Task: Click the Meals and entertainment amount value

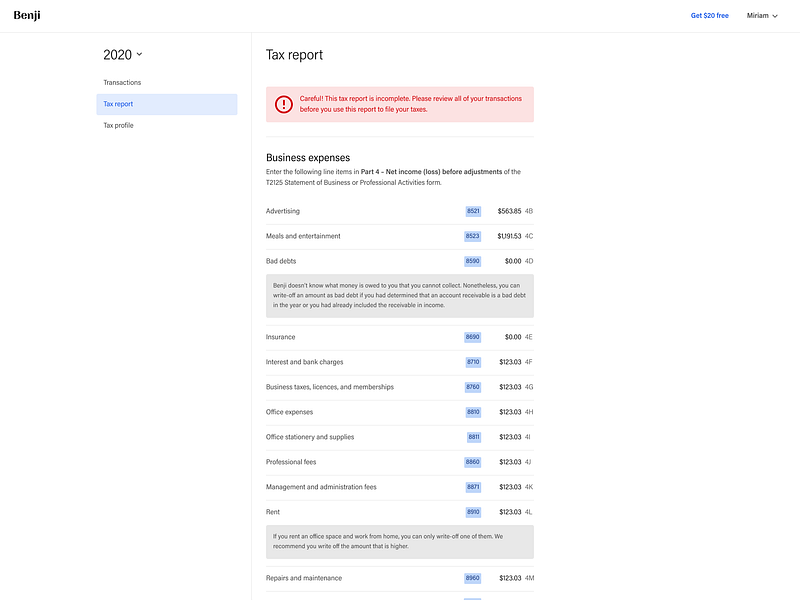Action: click(x=509, y=236)
